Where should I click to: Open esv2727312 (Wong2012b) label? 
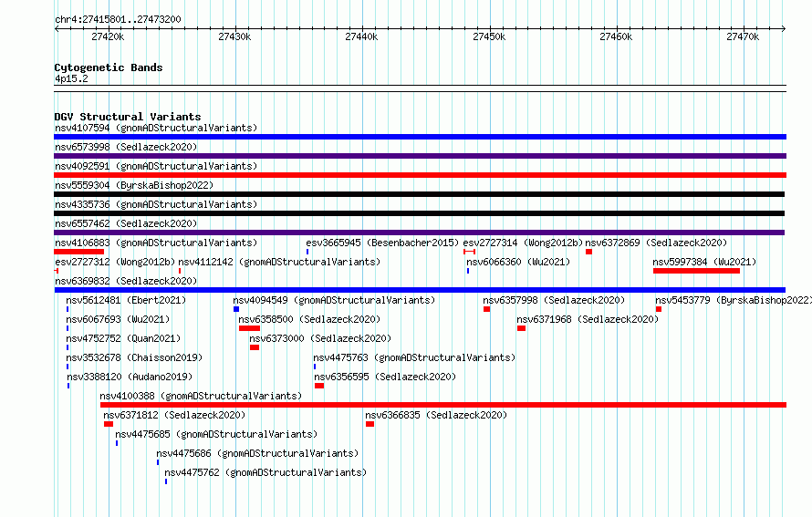pyautogui.click(x=115, y=262)
